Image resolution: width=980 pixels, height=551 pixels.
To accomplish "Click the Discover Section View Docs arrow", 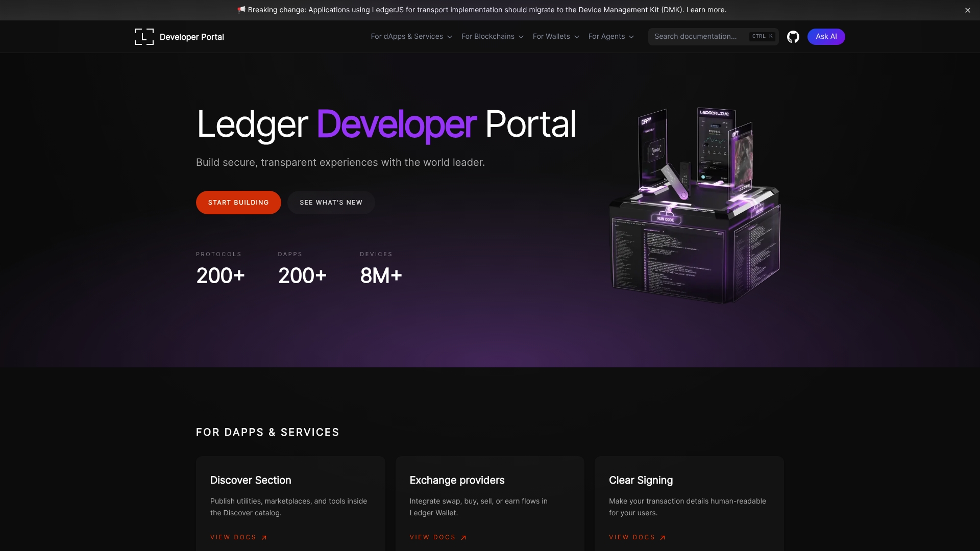I will click(264, 538).
